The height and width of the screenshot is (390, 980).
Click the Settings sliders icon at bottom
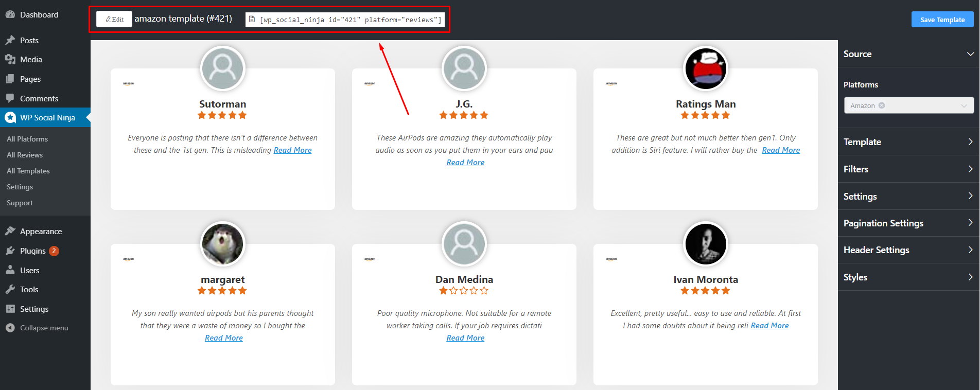point(10,309)
